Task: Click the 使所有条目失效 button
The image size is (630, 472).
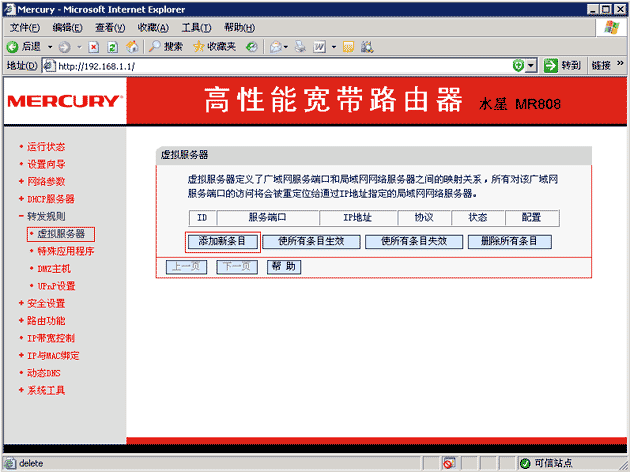Action: [414, 241]
